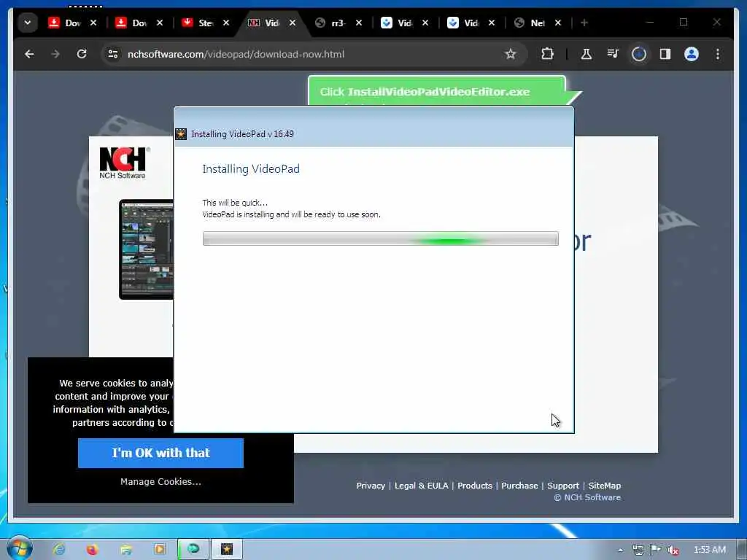Open Chrome three-dot menu
The width and height of the screenshot is (747, 560).
(x=718, y=54)
